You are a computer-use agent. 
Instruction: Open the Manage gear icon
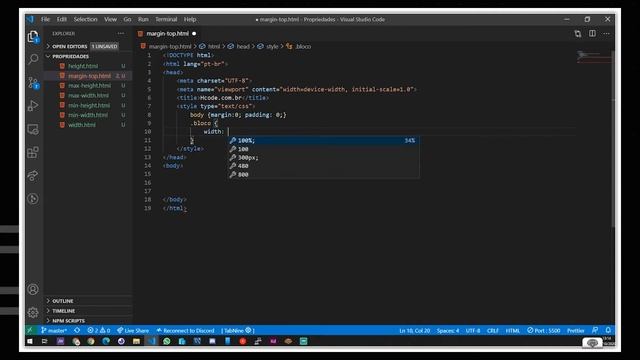click(x=33, y=312)
